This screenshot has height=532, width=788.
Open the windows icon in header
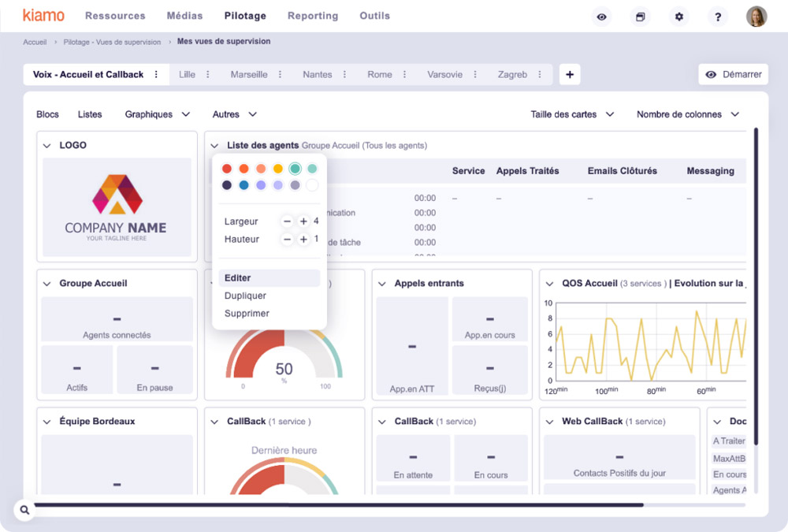pyautogui.click(x=641, y=17)
